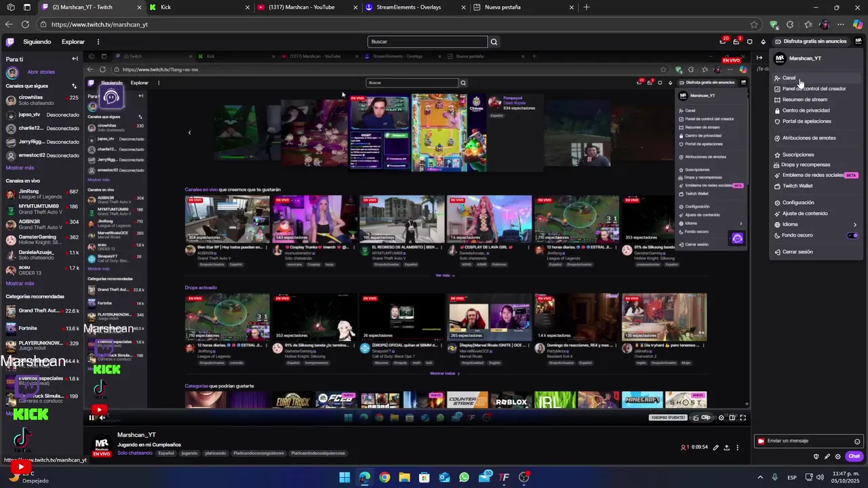This screenshot has height=488, width=868.
Task: Sort followed channels using the arrows icon
Action: [74, 86]
